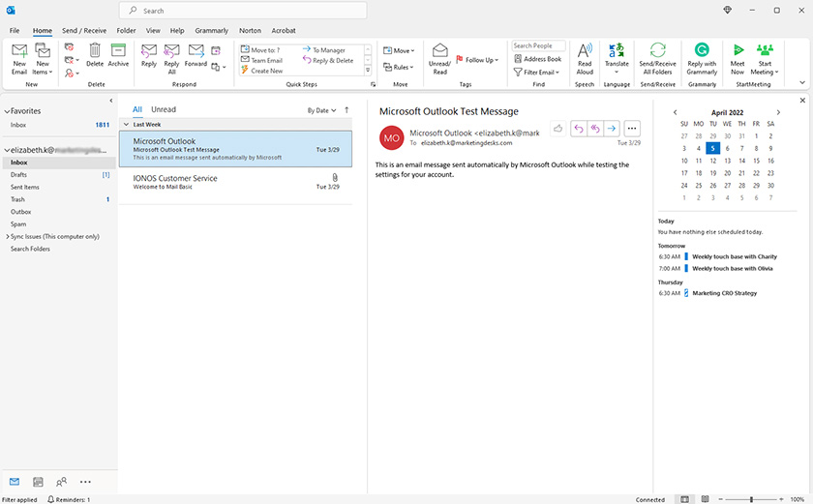Open the By Date sort dropdown
Screen dimensions: 813x504
[x=321, y=110]
